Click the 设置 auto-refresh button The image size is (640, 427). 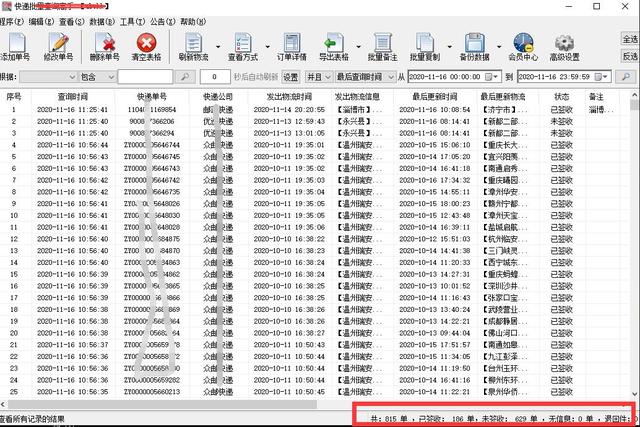[291, 77]
